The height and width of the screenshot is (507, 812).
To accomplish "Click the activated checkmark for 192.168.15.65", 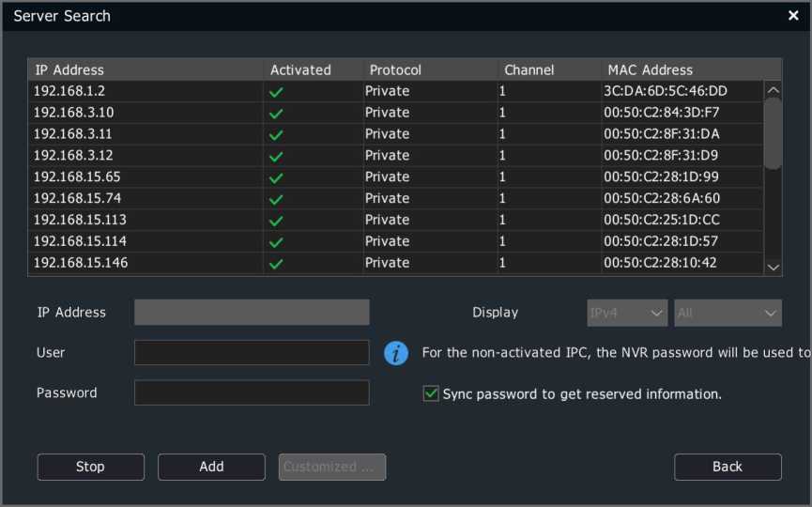I will [x=276, y=178].
